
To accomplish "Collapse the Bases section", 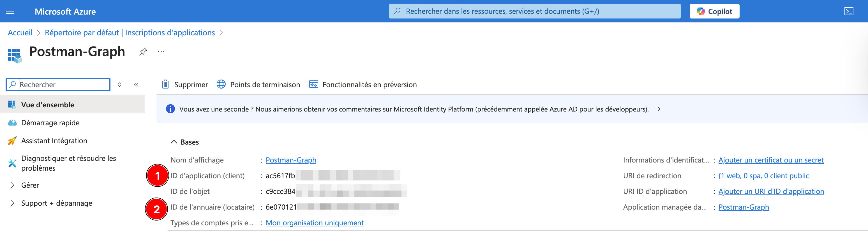I will pyautogui.click(x=174, y=142).
